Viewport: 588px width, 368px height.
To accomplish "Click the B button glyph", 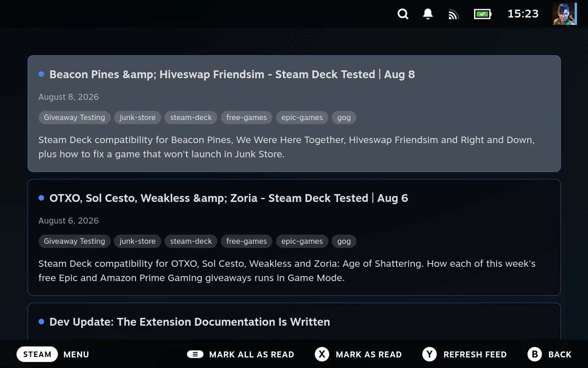I will 535,354.
